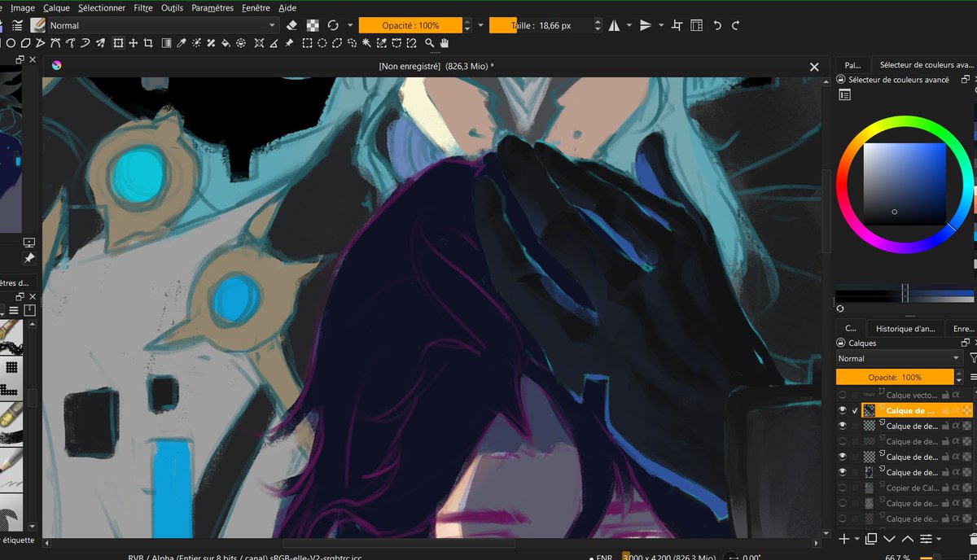Click the toolbar Opacité 100% slider
977x560 pixels.
410,25
